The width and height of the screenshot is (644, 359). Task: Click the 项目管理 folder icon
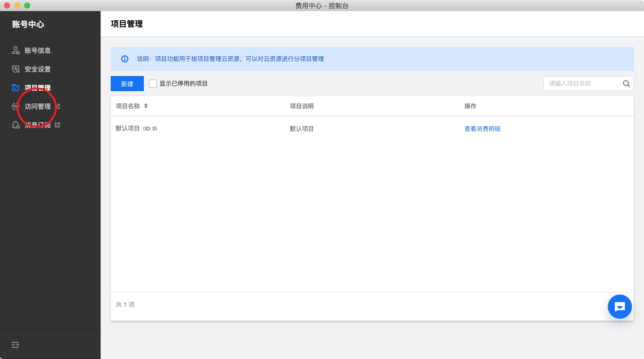16,88
